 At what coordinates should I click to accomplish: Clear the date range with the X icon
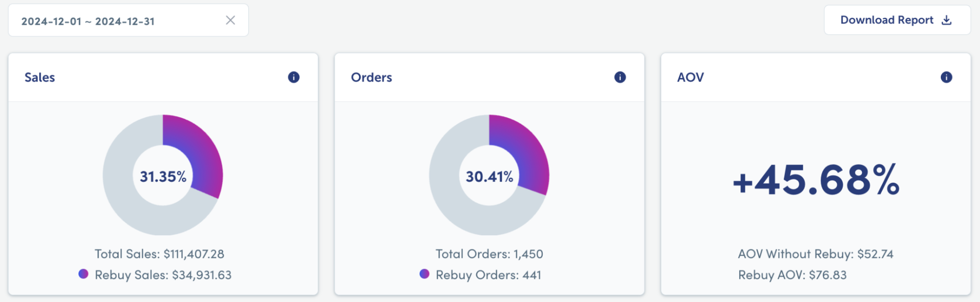click(230, 20)
